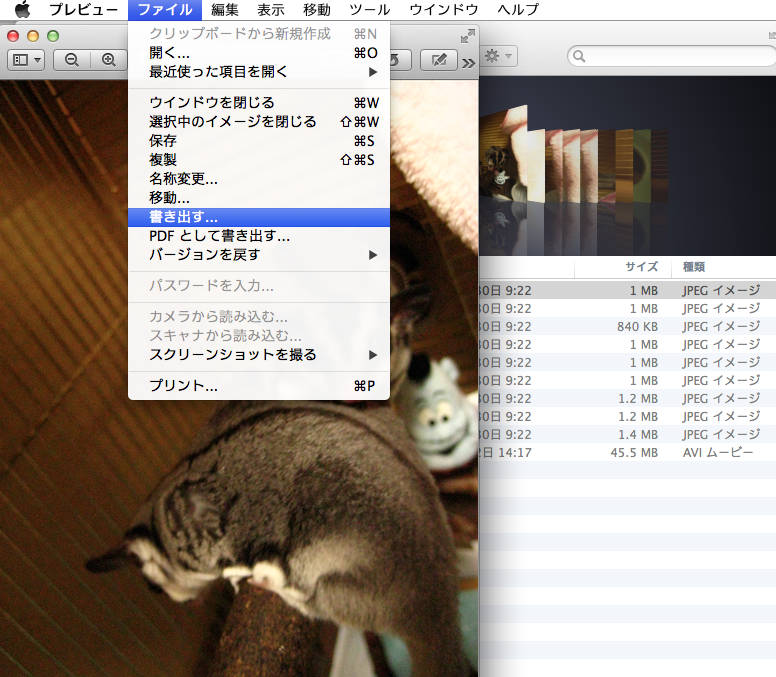
Task: Open the ヘルプ menu
Action: (x=518, y=9)
